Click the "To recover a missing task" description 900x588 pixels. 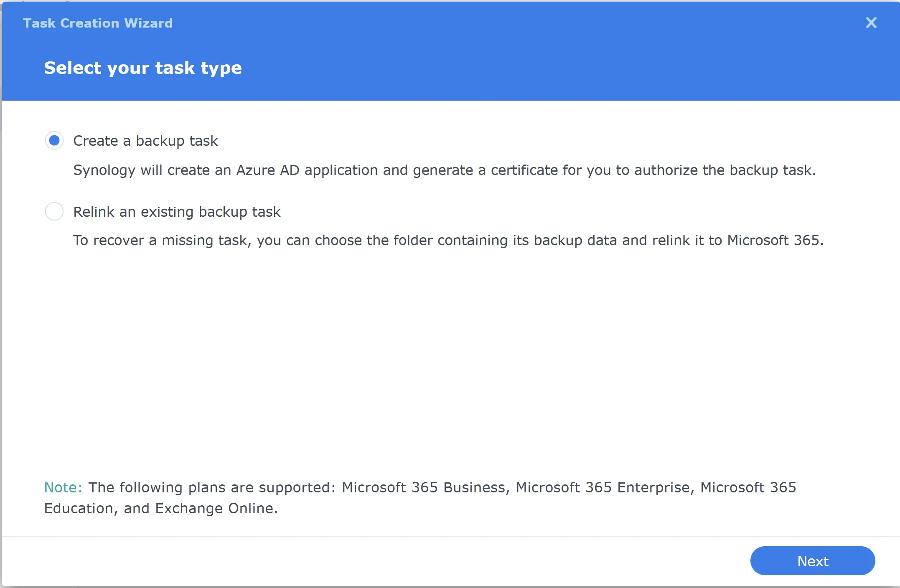448,241
